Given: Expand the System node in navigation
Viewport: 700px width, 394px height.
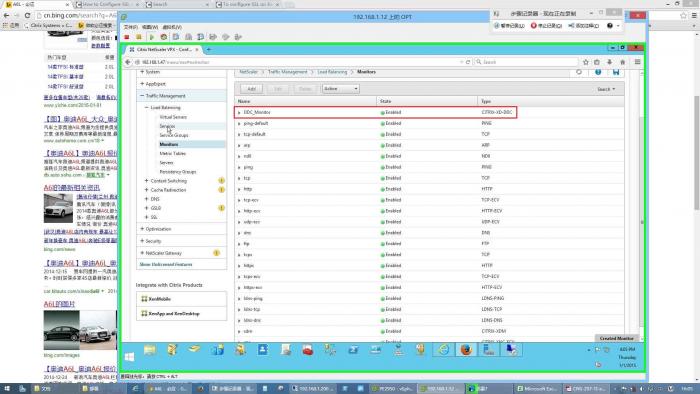Looking at the screenshot, I should [x=142, y=72].
